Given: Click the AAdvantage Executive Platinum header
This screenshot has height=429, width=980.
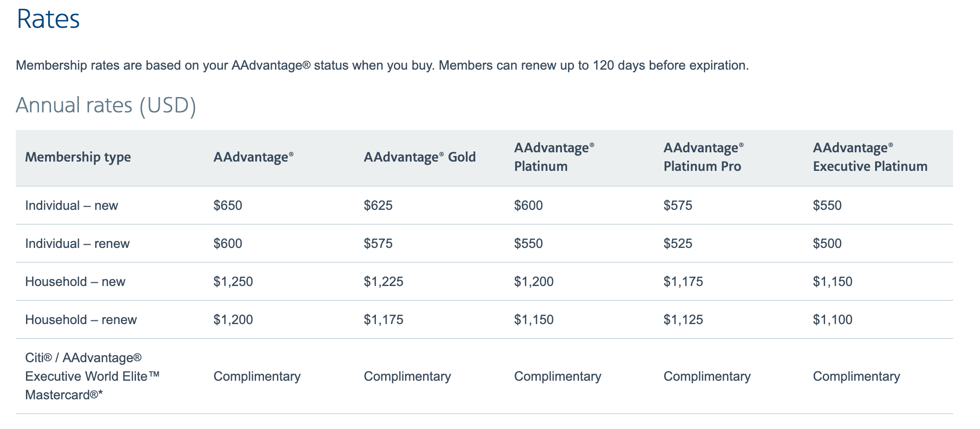Looking at the screenshot, I should (870, 157).
